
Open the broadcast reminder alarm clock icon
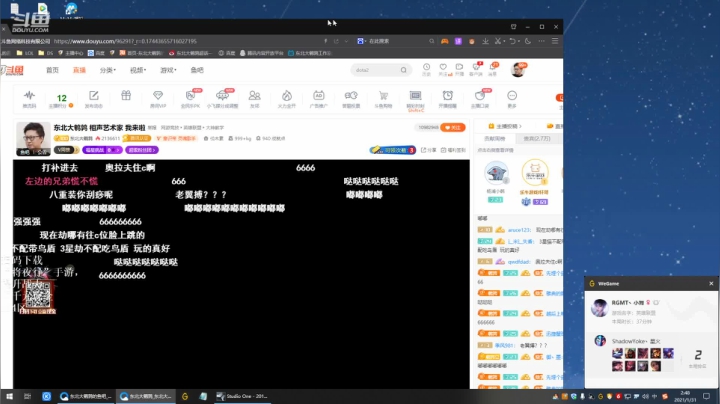coord(447,98)
